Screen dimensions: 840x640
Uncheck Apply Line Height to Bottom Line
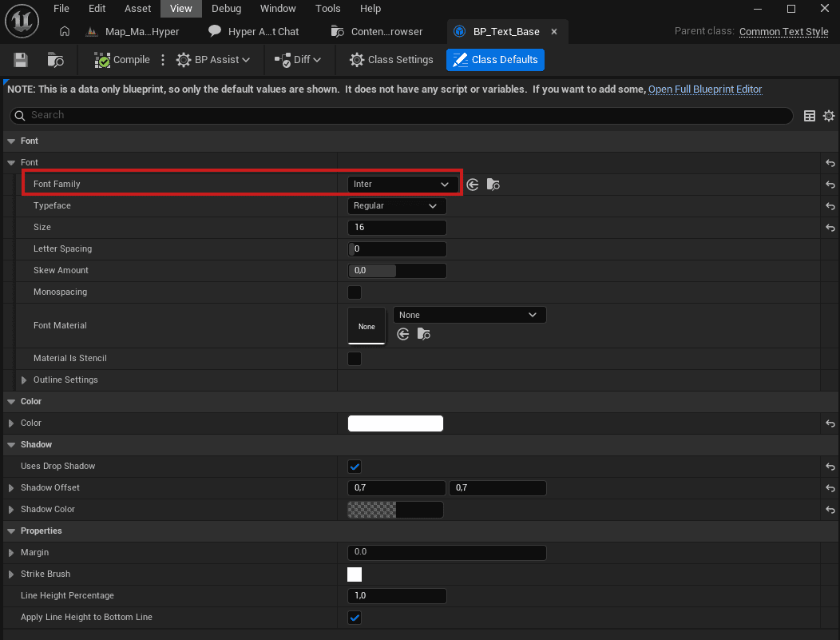point(354,618)
